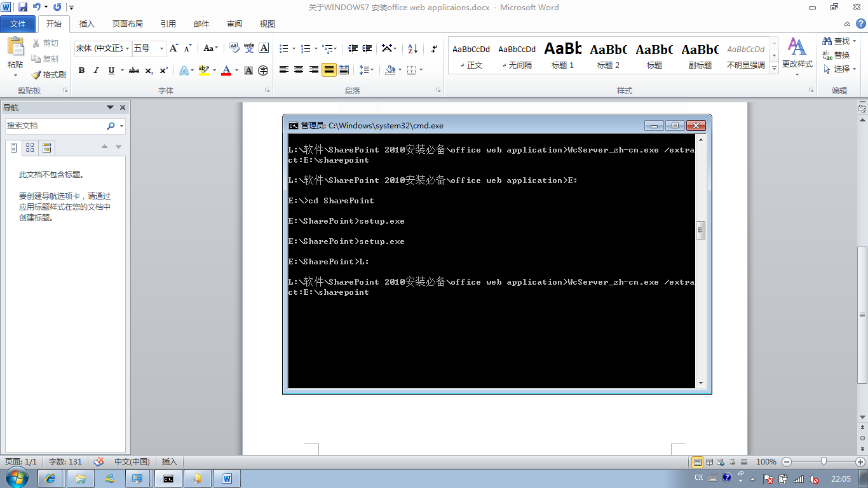Toggle the Insert (插入) mode in status bar
Viewport: 868px width, 488px height.
click(170, 462)
